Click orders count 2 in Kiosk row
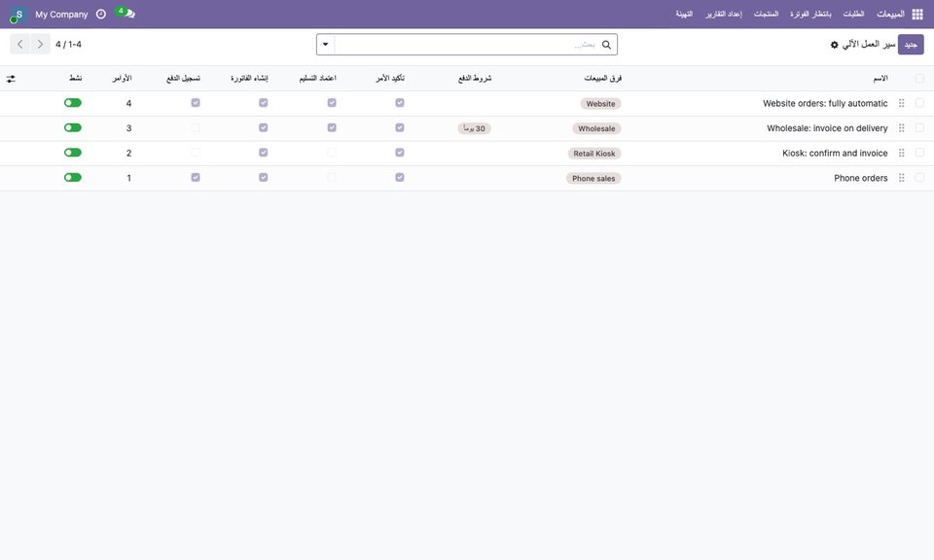Image resolution: width=934 pixels, height=560 pixels. [x=128, y=154]
